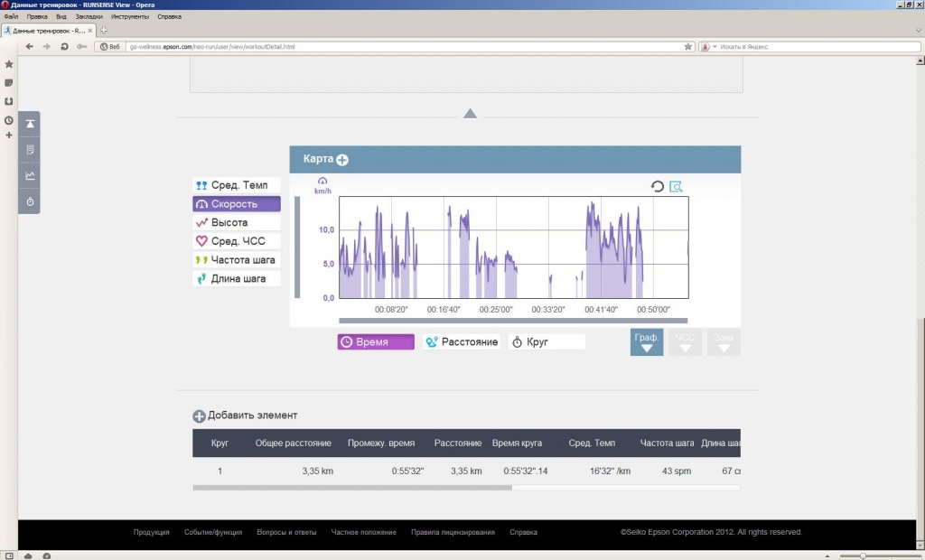Toggle the ЧСС panel button
The width and height of the screenshot is (925, 560).
(x=685, y=342)
